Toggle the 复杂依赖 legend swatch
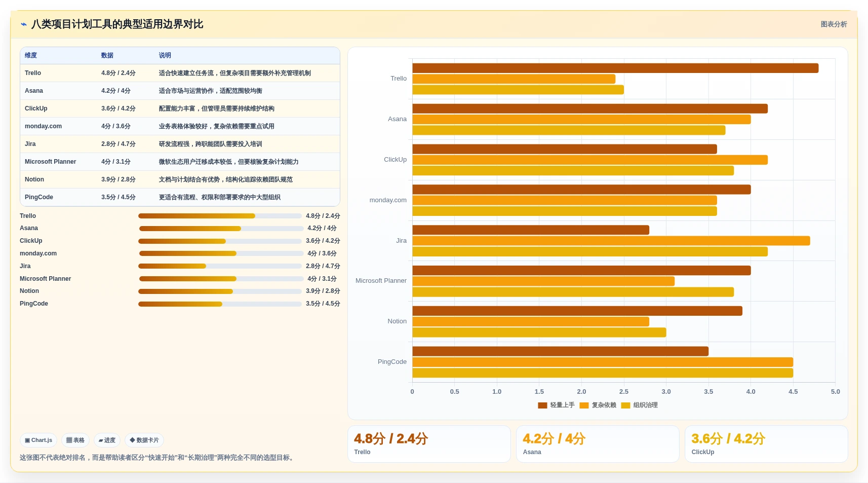This screenshot has width=868, height=483. (584, 405)
